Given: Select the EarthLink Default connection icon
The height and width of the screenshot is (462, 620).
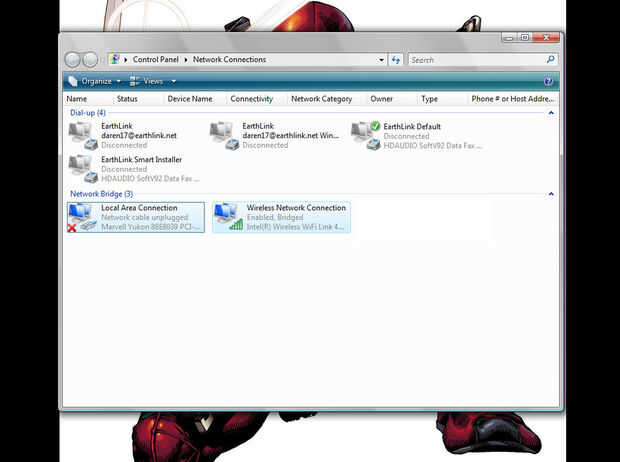Looking at the screenshot, I should pos(365,136).
